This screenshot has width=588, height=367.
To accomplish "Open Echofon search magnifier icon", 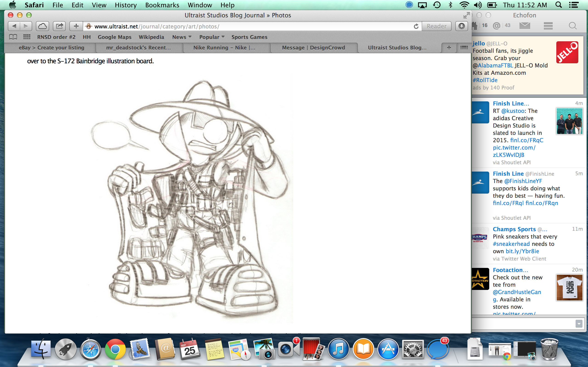I will pos(572,25).
